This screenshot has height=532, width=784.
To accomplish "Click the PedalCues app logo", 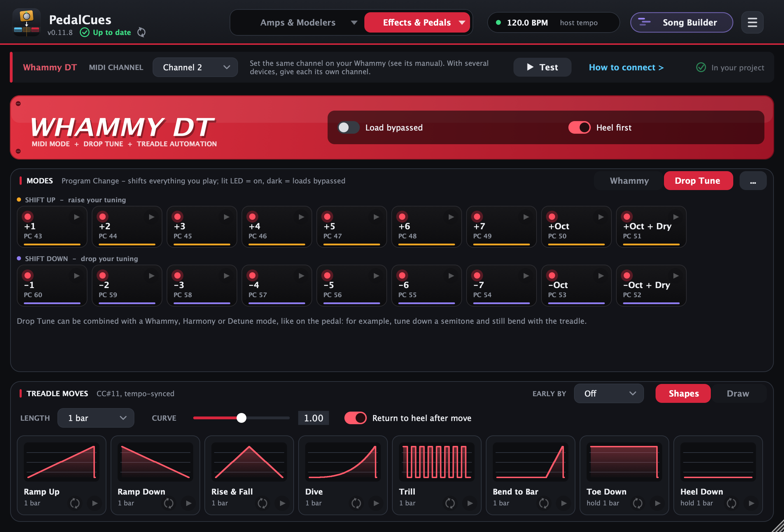I will 26,22.
